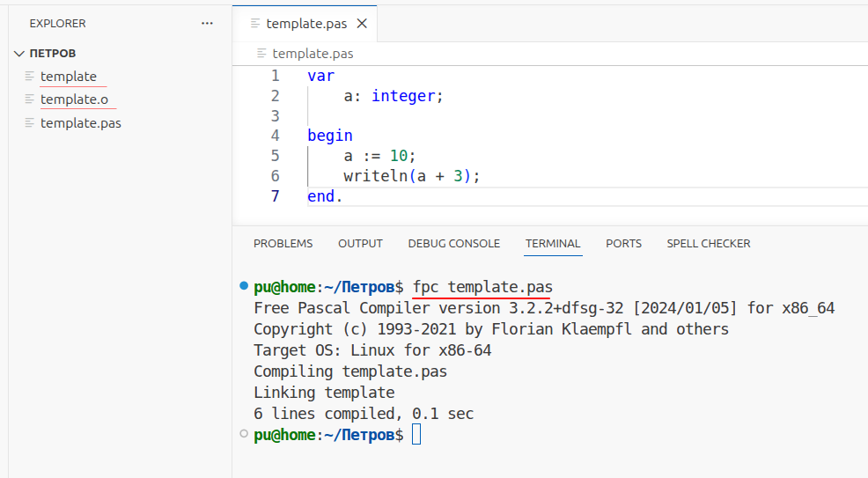868x478 pixels.
Task: Switch to the PROBLEMS panel tab
Action: [x=283, y=244]
